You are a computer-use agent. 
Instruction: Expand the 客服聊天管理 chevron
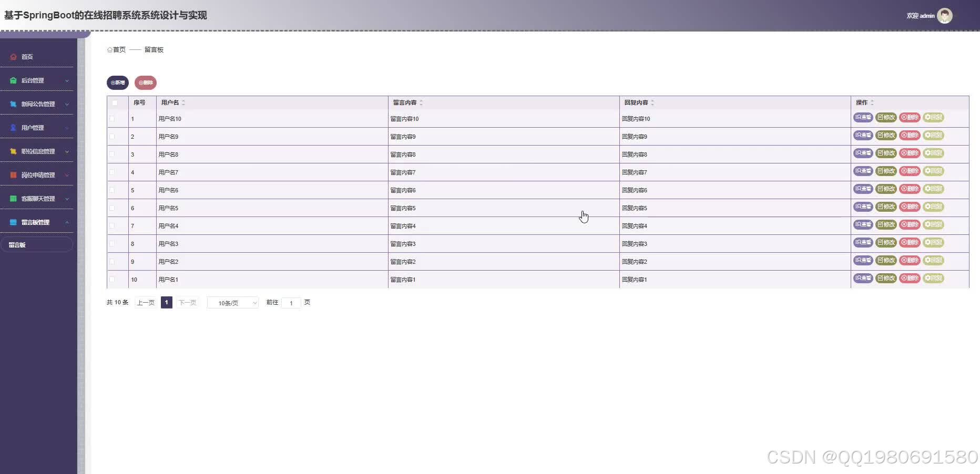67,199
